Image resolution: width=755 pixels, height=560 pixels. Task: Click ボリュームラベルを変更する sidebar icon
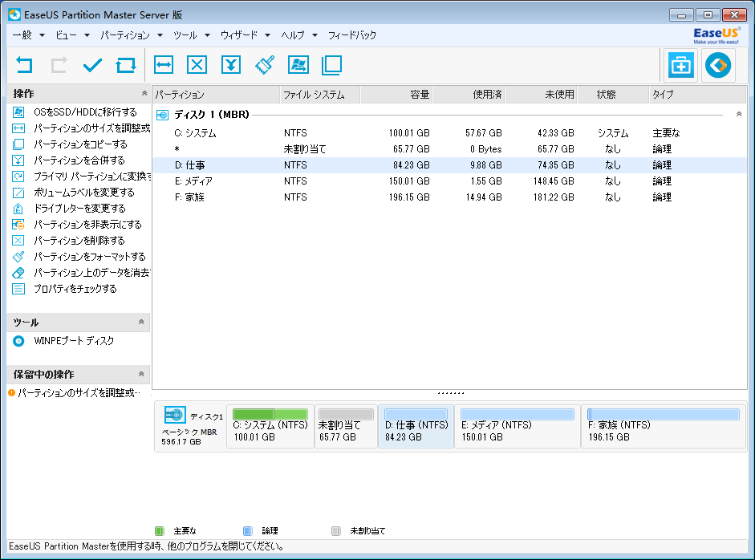coord(18,193)
